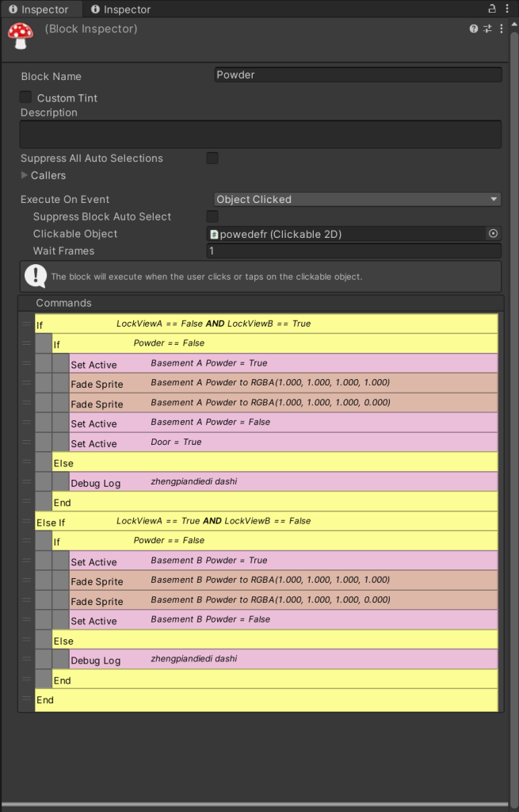The height and width of the screenshot is (812, 519).
Task: Grab drag handle of Else If row
Action: [26, 521]
